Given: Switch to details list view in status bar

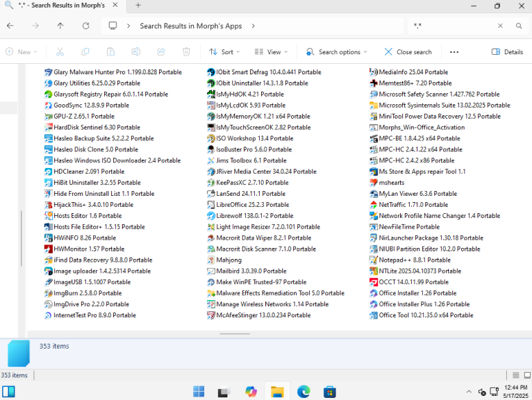Looking at the screenshot, I should point(516,375).
